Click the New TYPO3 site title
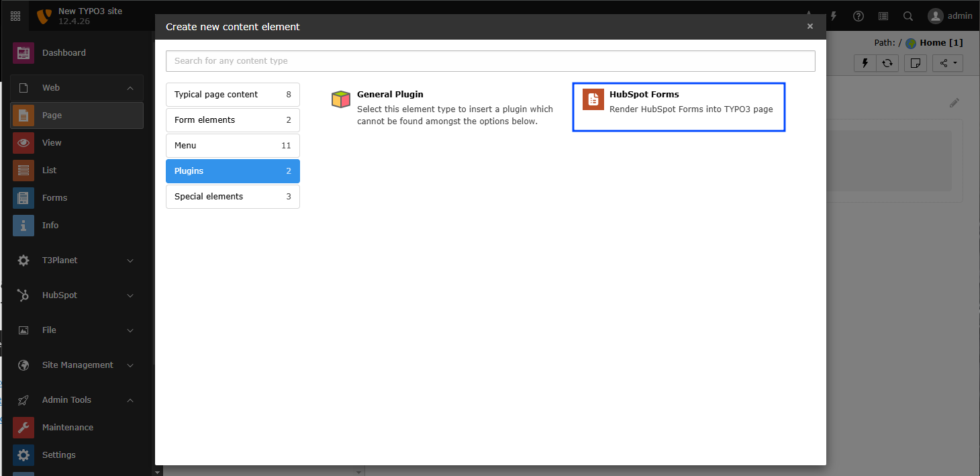The width and height of the screenshot is (980, 476). click(90, 11)
